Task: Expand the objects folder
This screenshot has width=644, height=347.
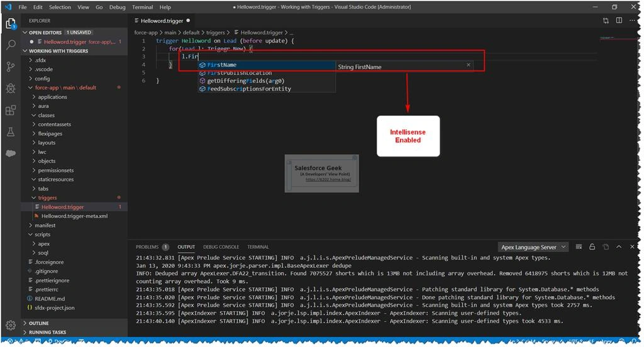Action: tap(74, 161)
